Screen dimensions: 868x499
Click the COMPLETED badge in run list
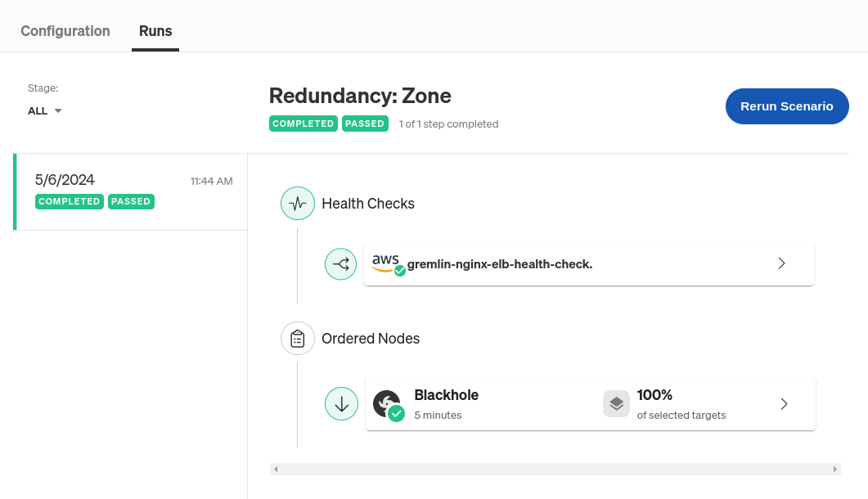coord(70,201)
